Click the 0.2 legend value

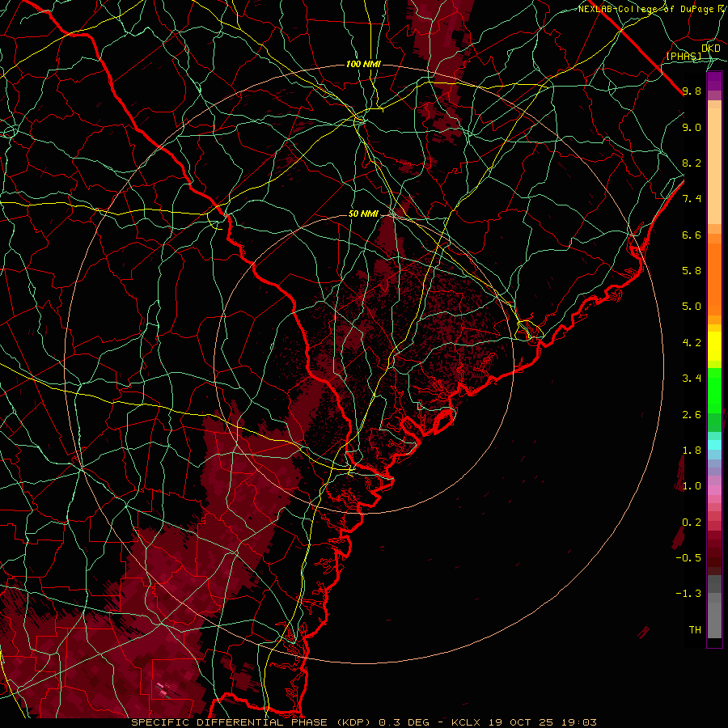coord(692,523)
